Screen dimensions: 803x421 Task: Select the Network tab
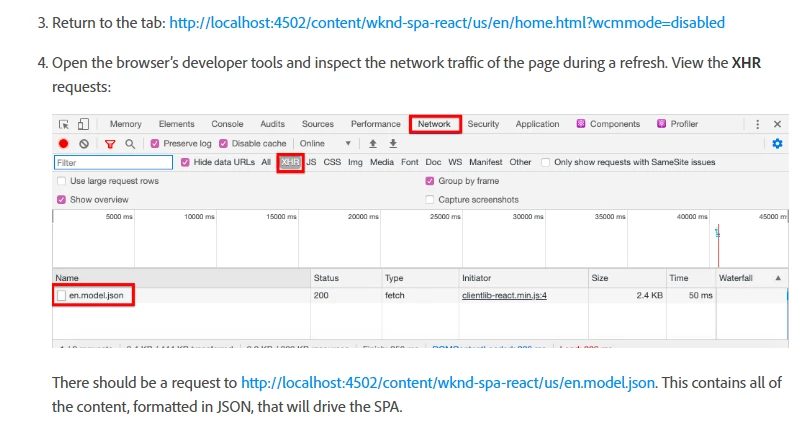tap(434, 124)
